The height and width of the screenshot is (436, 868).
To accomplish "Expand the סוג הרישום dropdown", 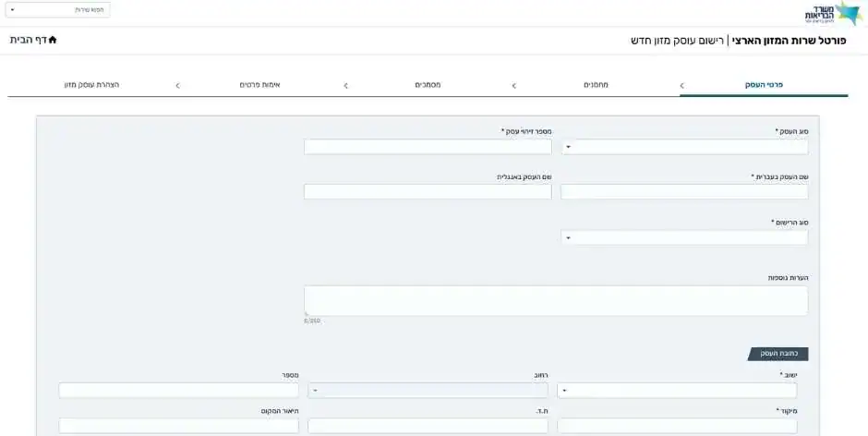I will click(x=684, y=237).
